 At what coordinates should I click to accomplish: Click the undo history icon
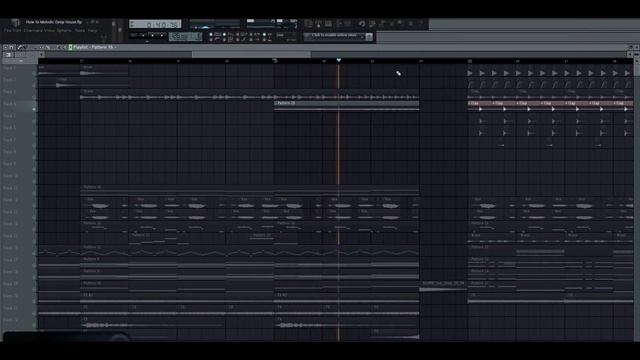pos(362,24)
